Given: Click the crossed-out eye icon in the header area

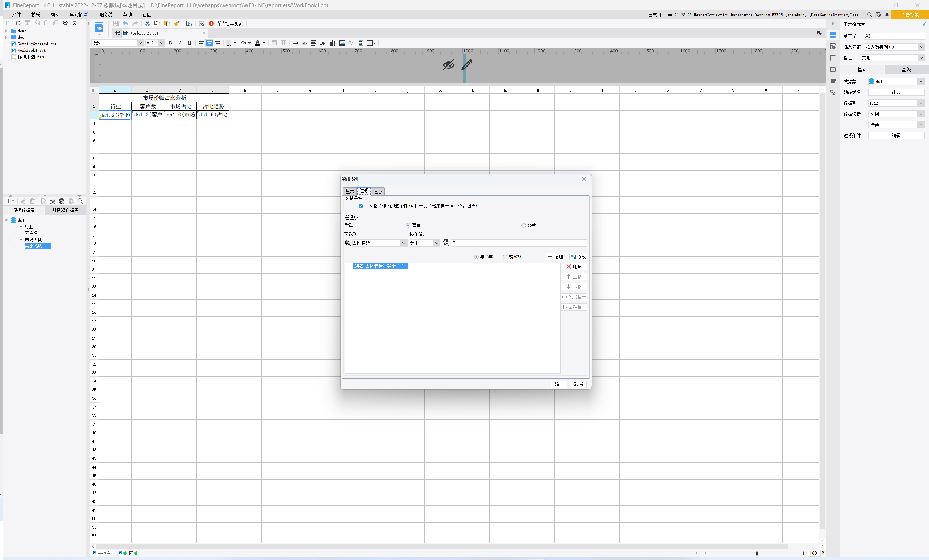Looking at the screenshot, I should point(448,65).
